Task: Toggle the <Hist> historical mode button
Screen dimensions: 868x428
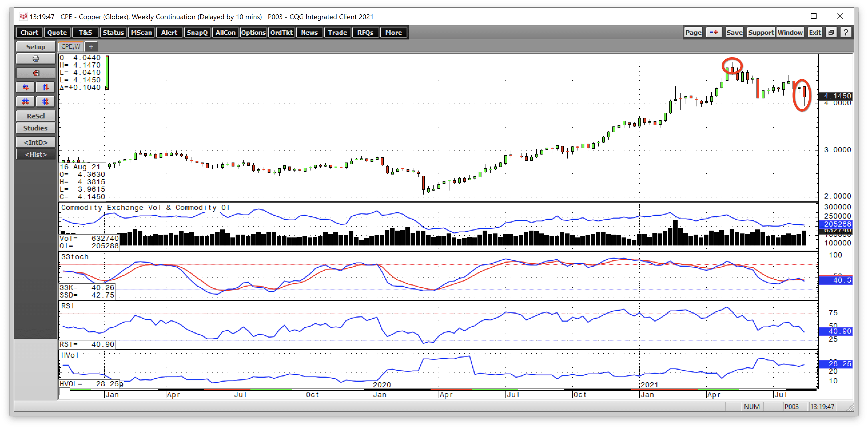Action: [x=35, y=154]
